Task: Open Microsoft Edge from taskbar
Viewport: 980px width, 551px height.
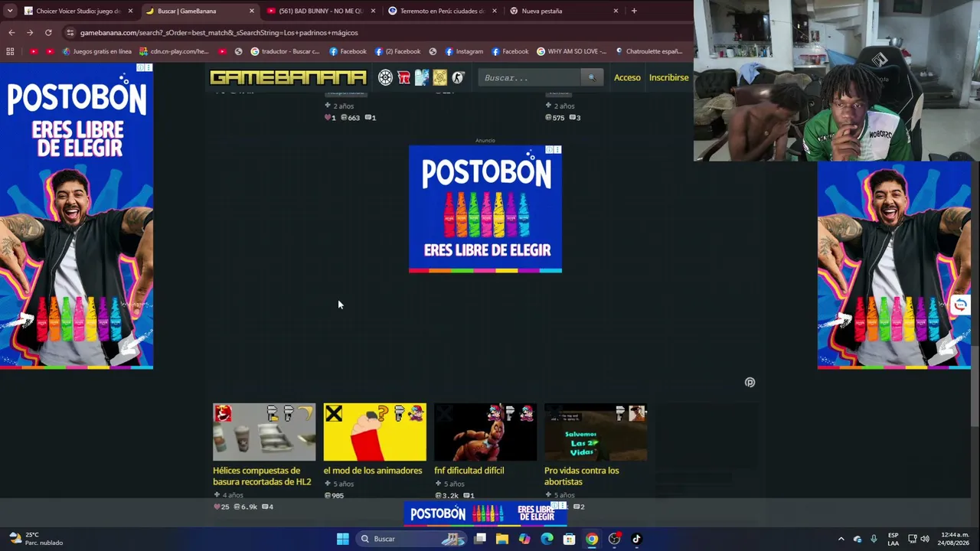Action: coord(547,539)
